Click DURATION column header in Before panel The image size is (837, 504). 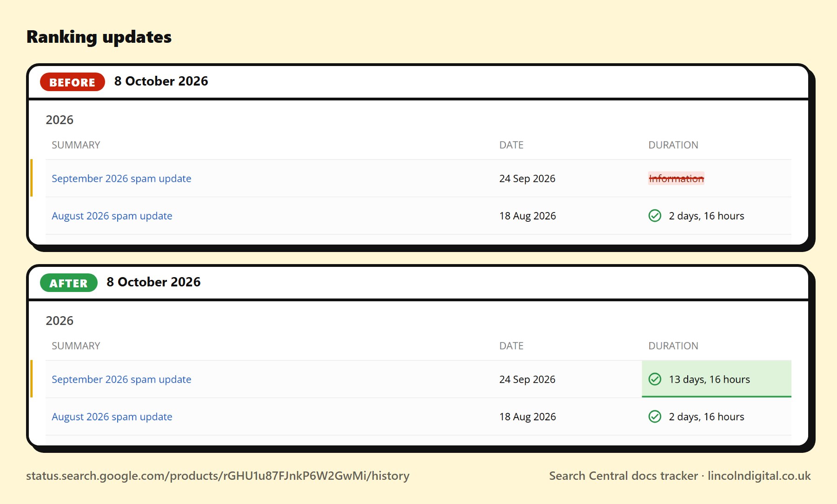673,145
